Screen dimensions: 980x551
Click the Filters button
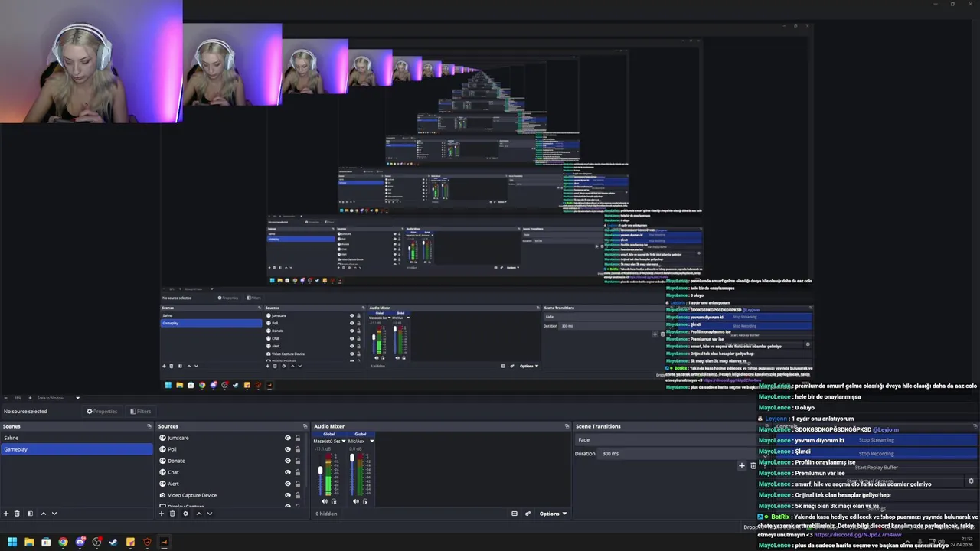pos(140,412)
